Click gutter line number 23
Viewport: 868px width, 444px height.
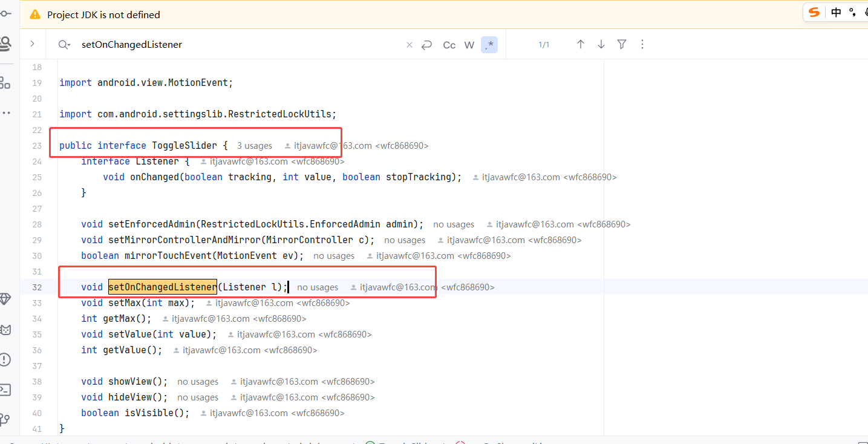[37, 146]
